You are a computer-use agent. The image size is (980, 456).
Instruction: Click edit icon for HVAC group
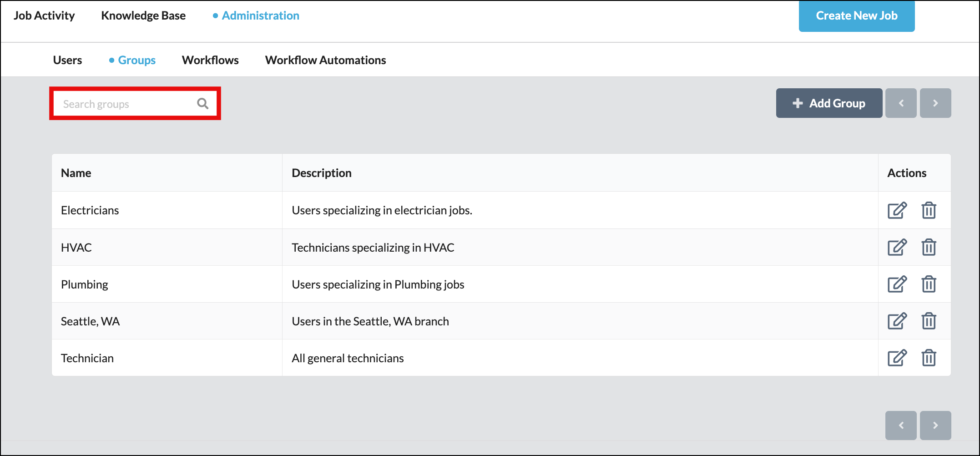(897, 247)
